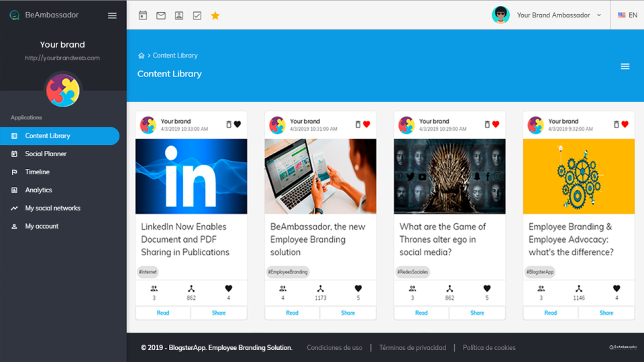Screen dimensions: 644x362
Task: Click the network reach icon showing 1173
Action: [321, 288]
